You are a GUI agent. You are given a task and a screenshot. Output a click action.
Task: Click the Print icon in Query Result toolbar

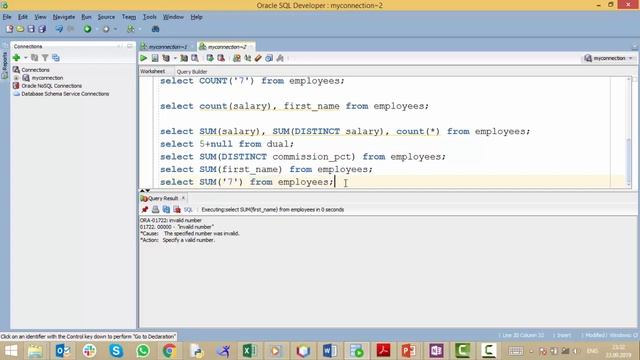point(155,209)
